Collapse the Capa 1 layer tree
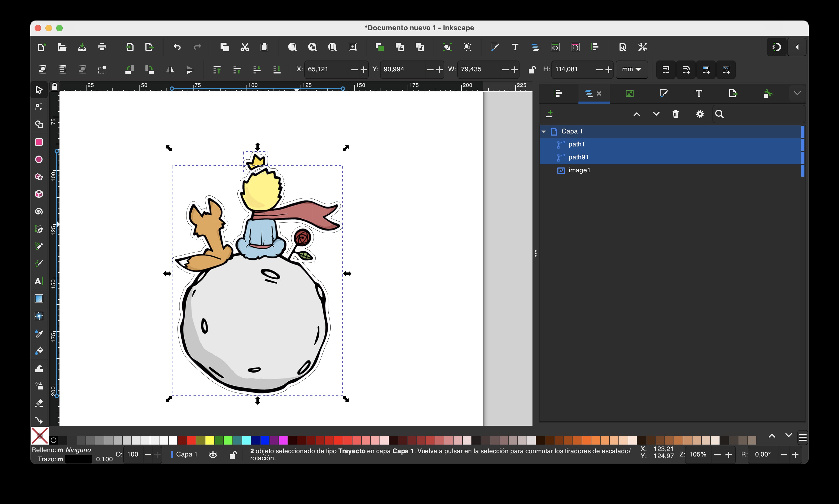839x504 pixels. [x=544, y=132]
